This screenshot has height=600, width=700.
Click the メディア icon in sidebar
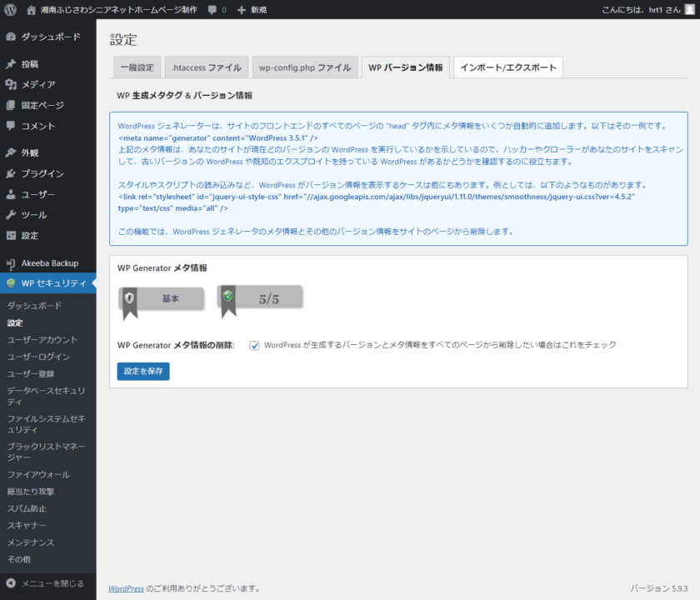tap(11, 84)
